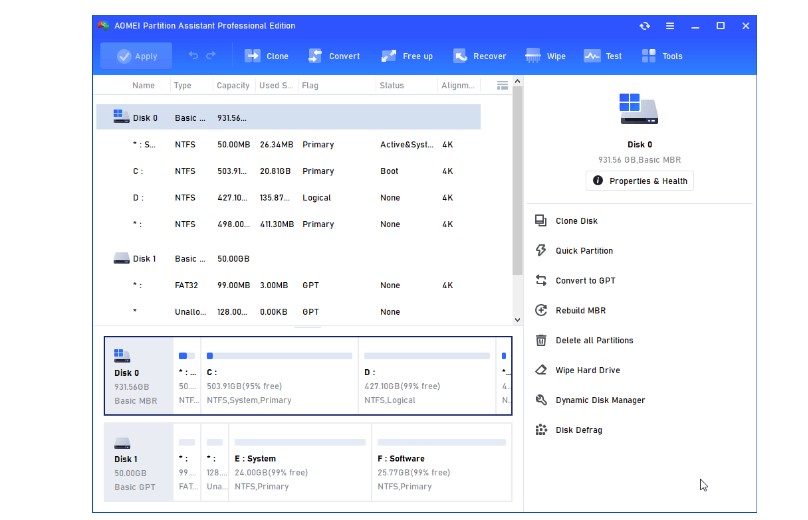
Task: Click the Convert to GPT icon
Action: click(x=541, y=280)
